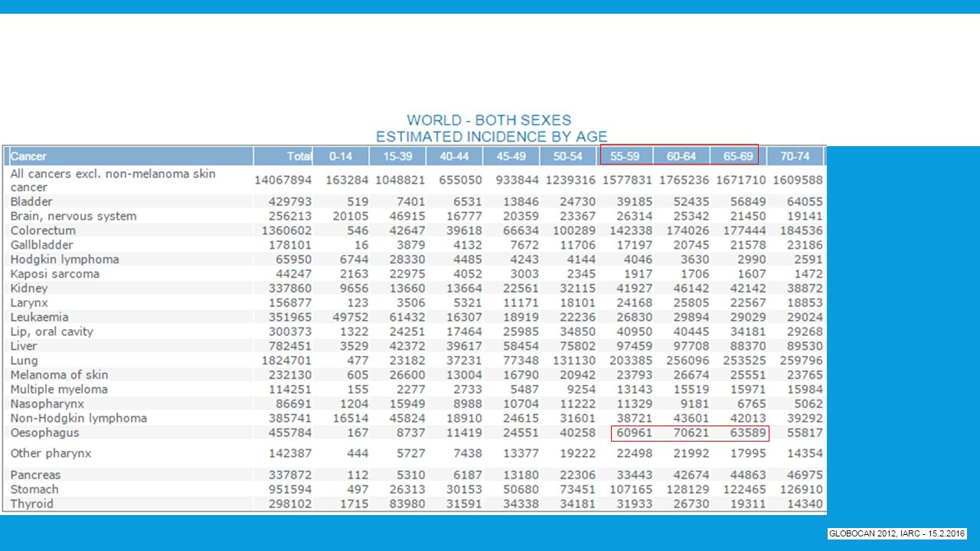Click Kaposi sarcoma 15-39 value 22975
980x551 pixels.
click(x=407, y=274)
